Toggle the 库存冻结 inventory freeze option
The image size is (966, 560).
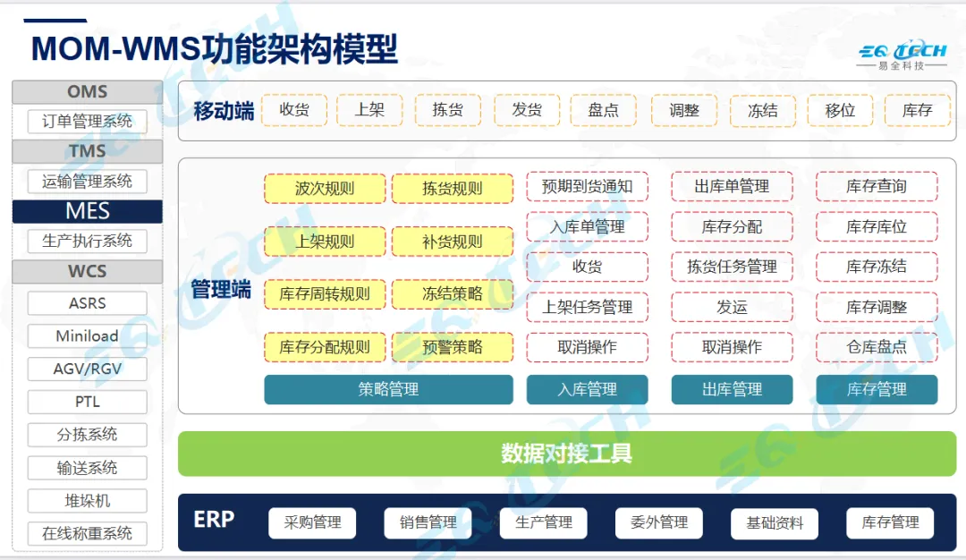(877, 267)
